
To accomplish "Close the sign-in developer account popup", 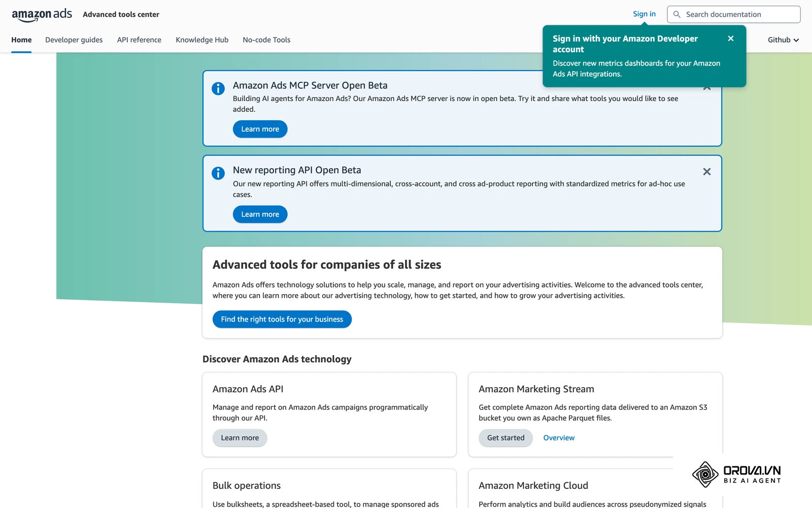I will point(731,39).
